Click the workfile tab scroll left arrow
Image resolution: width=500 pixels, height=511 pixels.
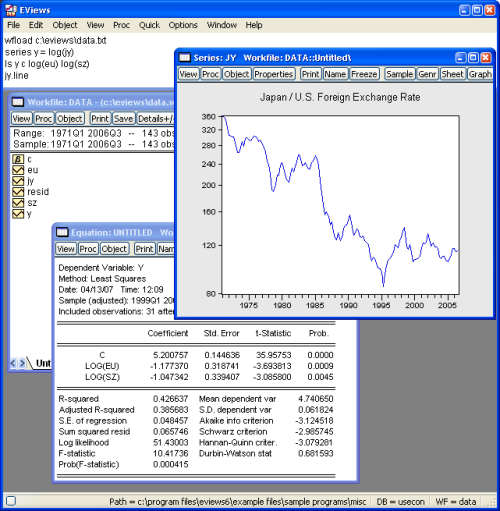click(x=13, y=363)
